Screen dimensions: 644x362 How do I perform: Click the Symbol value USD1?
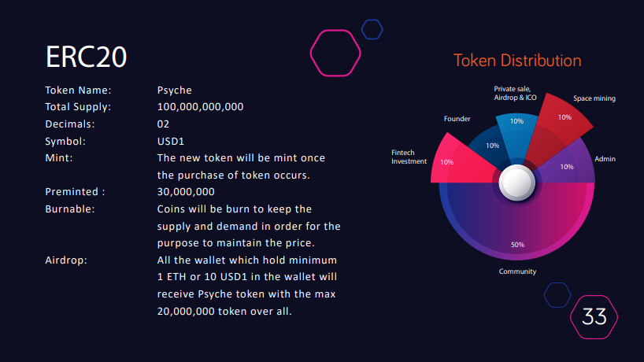(170, 141)
